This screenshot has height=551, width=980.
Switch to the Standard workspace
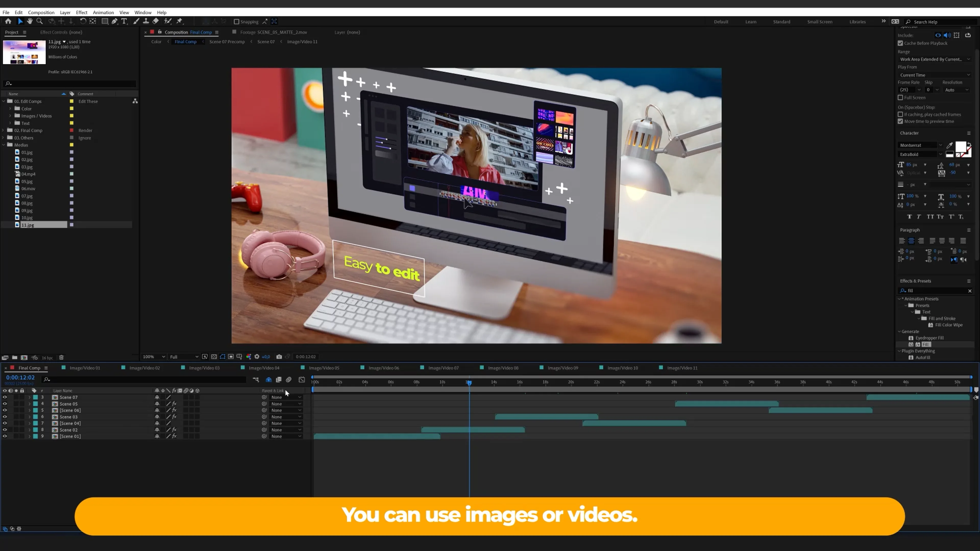point(781,22)
